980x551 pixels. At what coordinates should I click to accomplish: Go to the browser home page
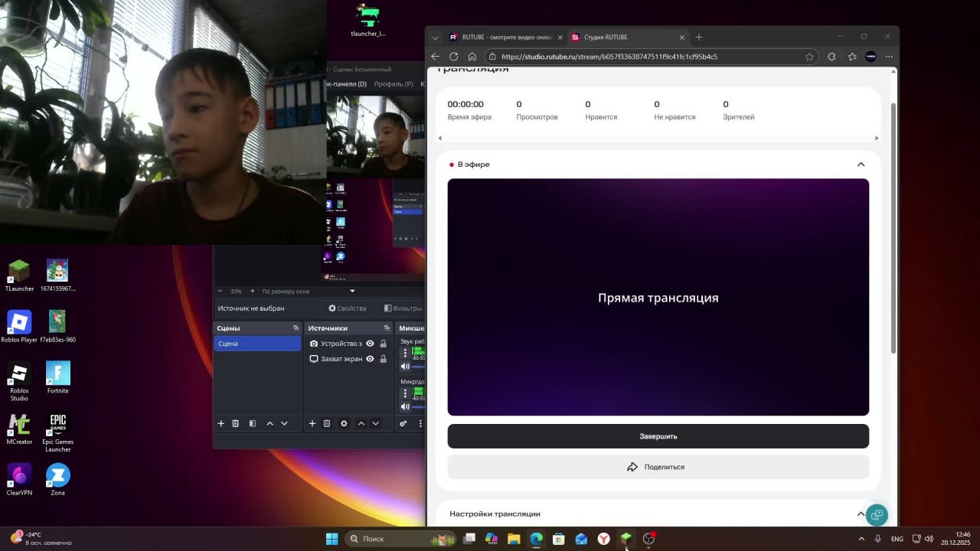(x=472, y=57)
